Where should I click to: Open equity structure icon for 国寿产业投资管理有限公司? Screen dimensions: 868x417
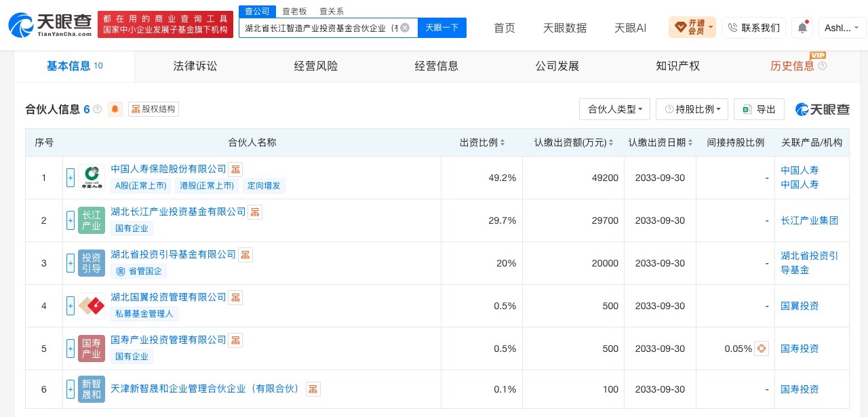[235, 340]
